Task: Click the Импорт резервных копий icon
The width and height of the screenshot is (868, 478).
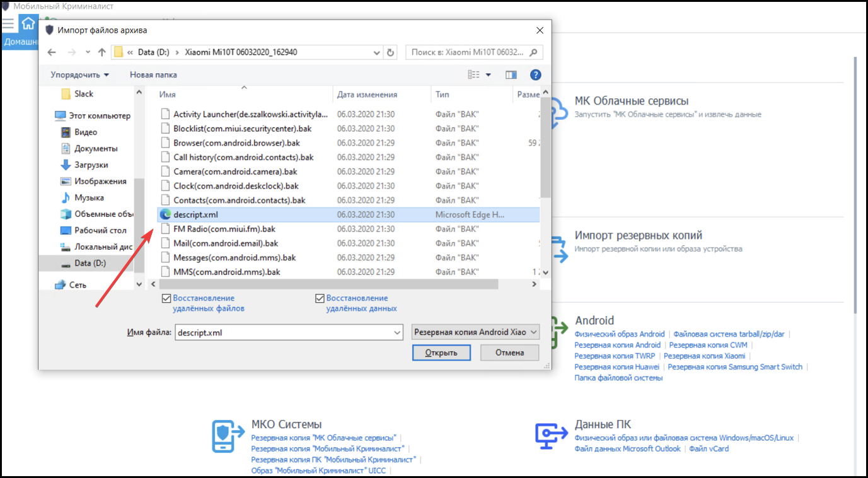Action: point(558,248)
